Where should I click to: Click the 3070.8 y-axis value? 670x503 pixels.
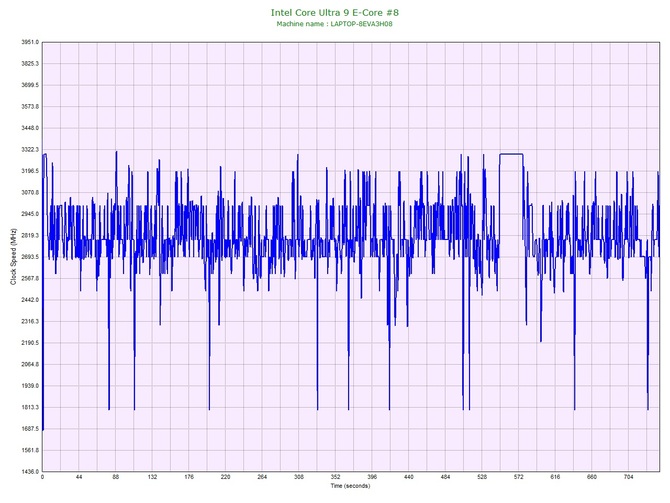[x=30, y=192]
